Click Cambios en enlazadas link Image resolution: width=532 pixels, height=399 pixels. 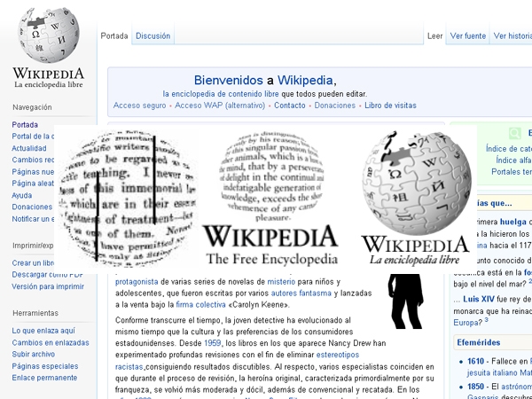coord(51,342)
